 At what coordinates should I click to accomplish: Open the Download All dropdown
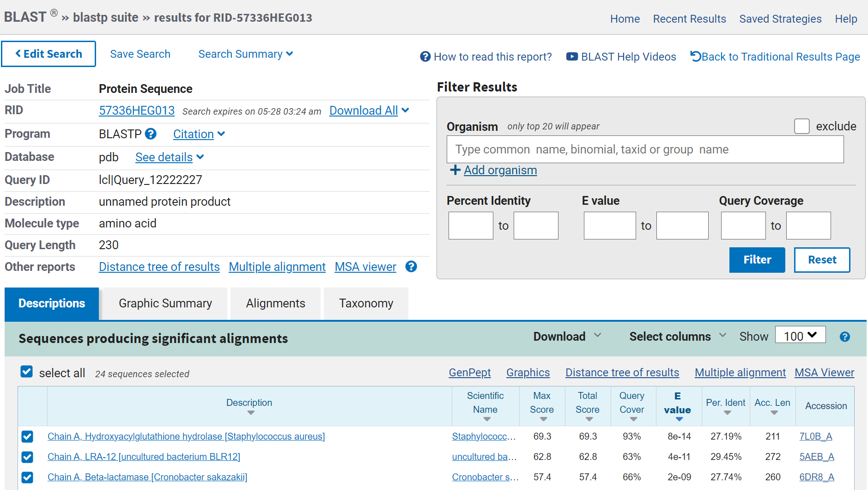(x=369, y=110)
